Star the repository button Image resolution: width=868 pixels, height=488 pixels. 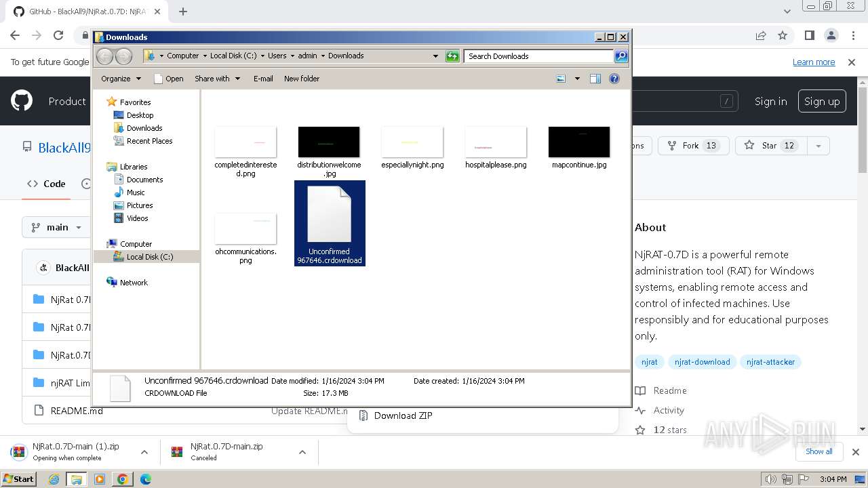(770, 146)
